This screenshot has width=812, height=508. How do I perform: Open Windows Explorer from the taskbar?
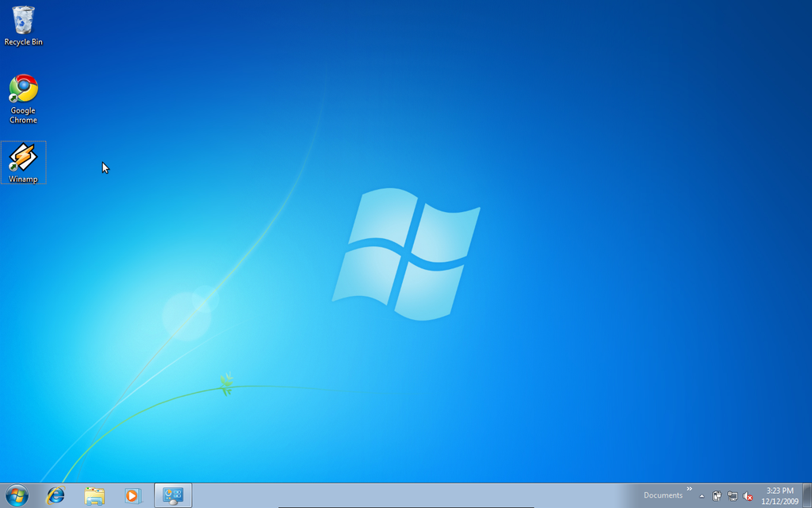coord(94,495)
